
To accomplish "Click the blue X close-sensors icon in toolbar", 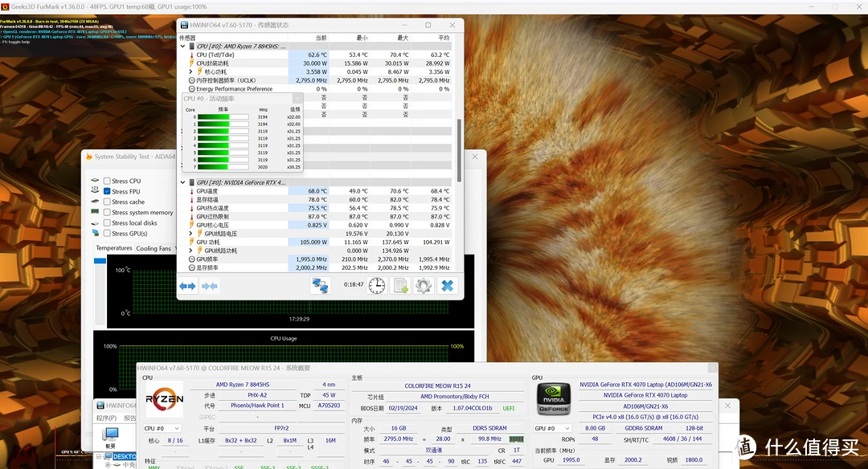I will [x=448, y=285].
